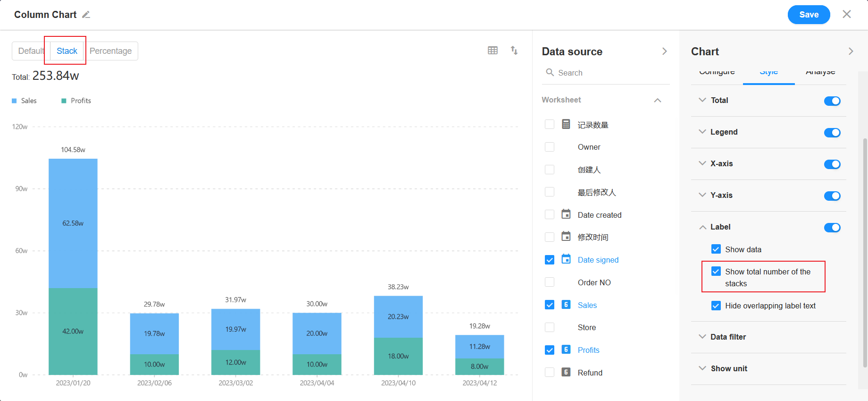Select the Default chart mode tab
Image resolution: width=868 pixels, height=401 pixels.
click(31, 51)
